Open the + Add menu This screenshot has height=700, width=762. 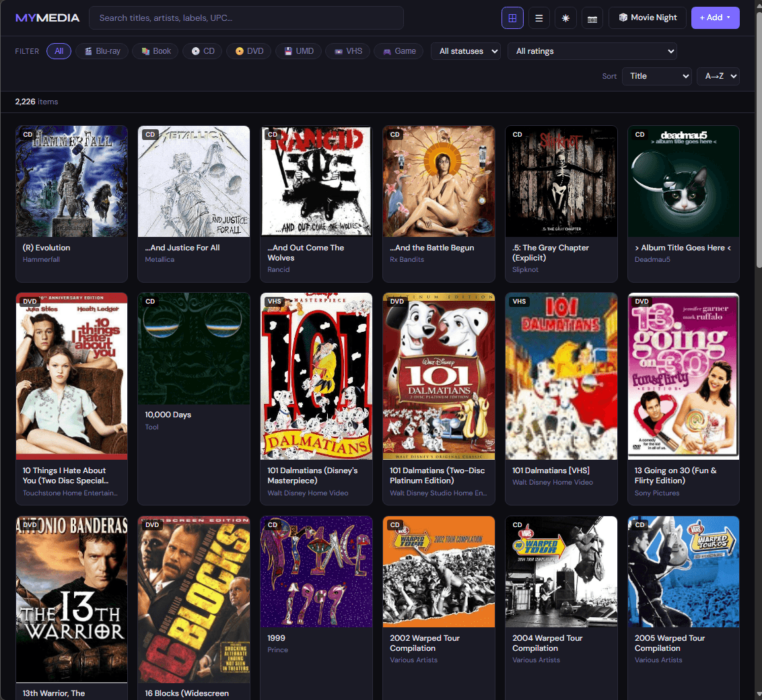click(x=715, y=17)
